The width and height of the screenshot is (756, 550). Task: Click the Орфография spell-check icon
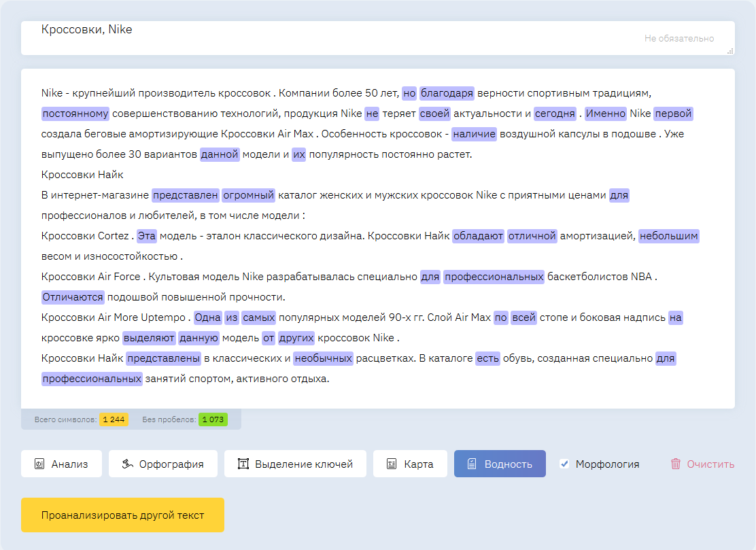pyautogui.click(x=126, y=464)
